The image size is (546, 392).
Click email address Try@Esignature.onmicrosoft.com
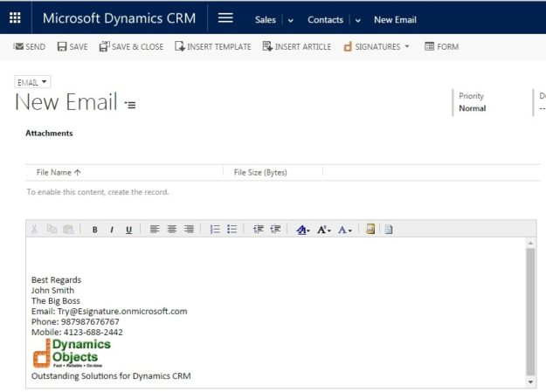pyautogui.click(x=122, y=311)
